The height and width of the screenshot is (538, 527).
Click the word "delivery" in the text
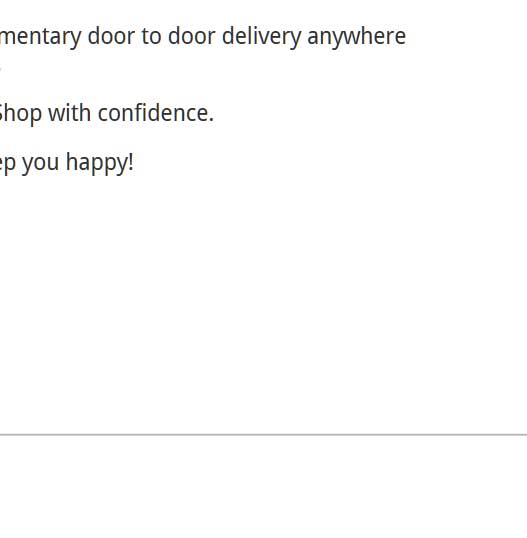(x=261, y=37)
